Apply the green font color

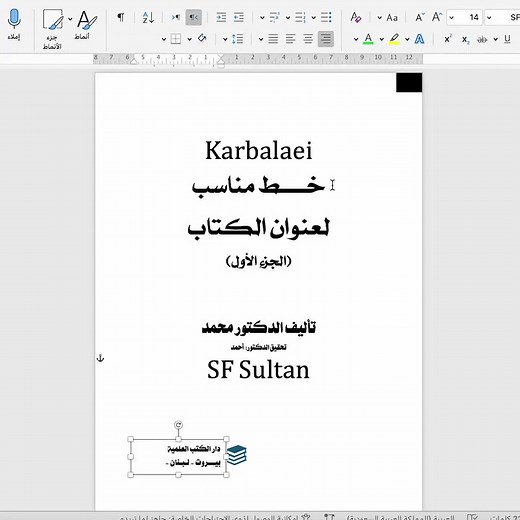click(368, 39)
